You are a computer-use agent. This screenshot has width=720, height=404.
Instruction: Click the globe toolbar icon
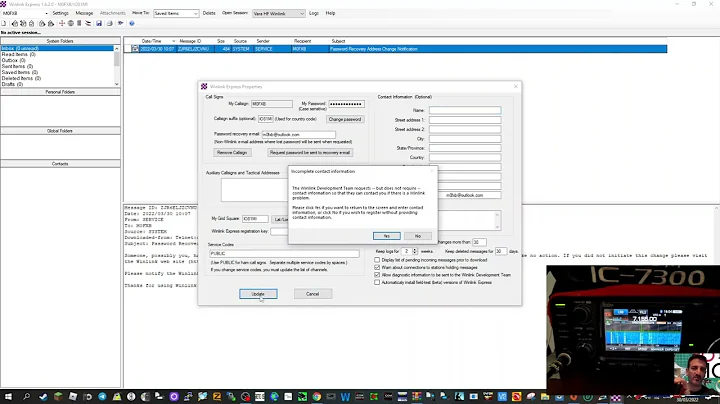71,23
